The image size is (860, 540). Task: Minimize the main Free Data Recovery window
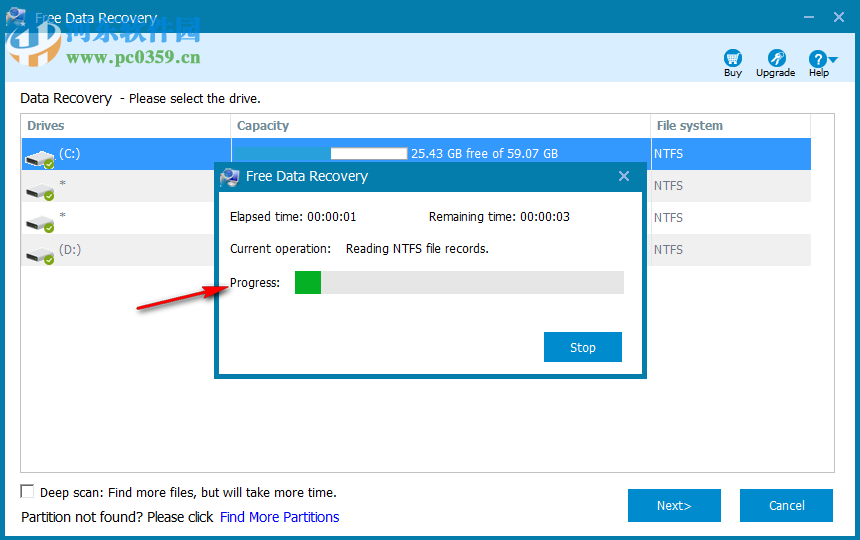808,18
